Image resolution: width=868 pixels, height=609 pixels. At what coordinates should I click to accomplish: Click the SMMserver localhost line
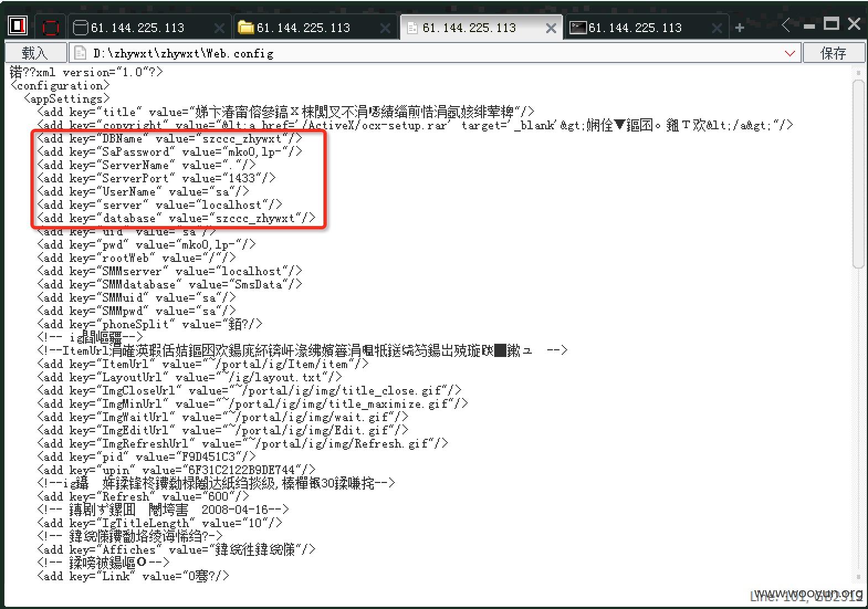169,271
